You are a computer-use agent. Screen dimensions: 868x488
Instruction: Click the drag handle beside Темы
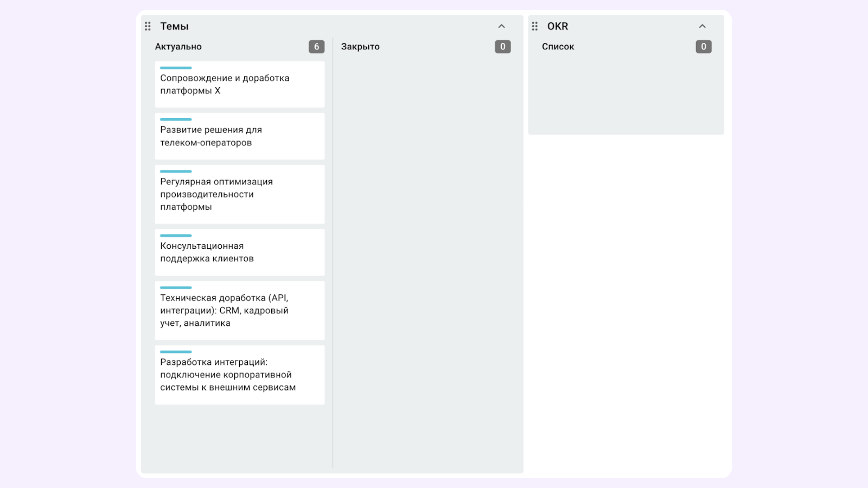tap(148, 26)
